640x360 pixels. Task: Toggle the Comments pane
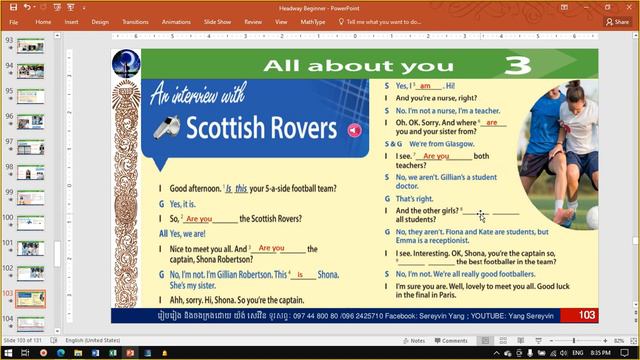tap(451, 340)
